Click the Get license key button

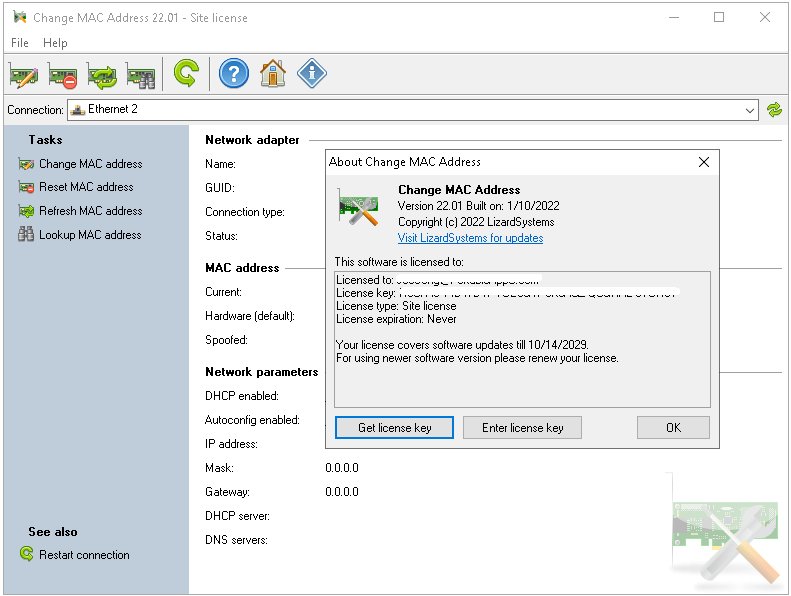pyautogui.click(x=394, y=427)
